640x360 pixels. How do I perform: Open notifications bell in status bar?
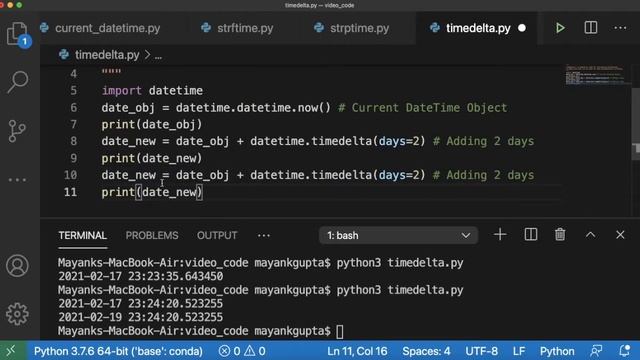624,351
